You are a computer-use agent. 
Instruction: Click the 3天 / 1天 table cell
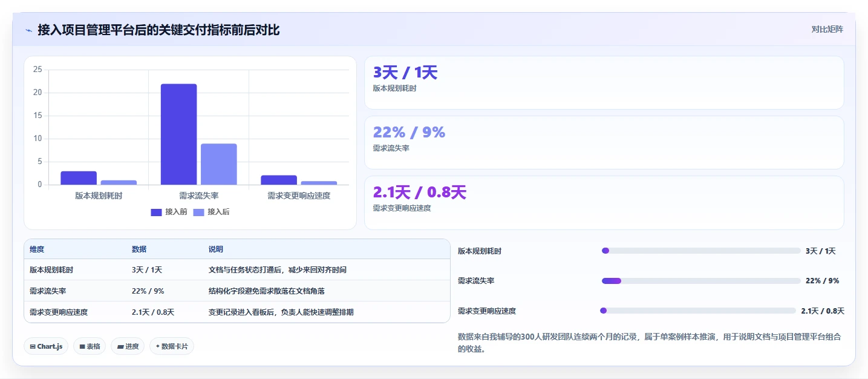click(147, 270)
